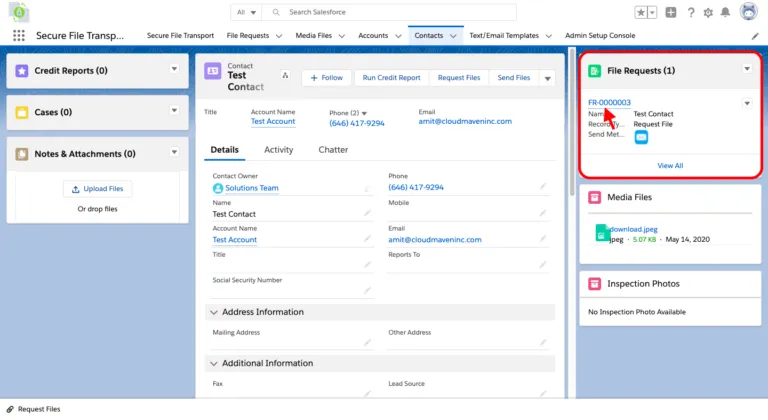768x420 pixels.
Task: Open the App Launcher grid icon
Action: click(19, 35)
